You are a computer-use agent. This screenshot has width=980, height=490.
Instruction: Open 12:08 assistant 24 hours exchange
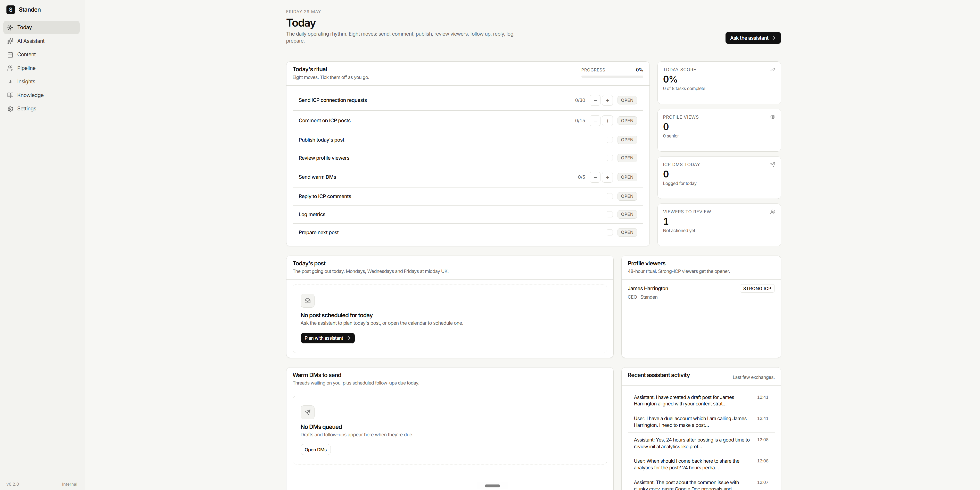(x=701, y=443)
